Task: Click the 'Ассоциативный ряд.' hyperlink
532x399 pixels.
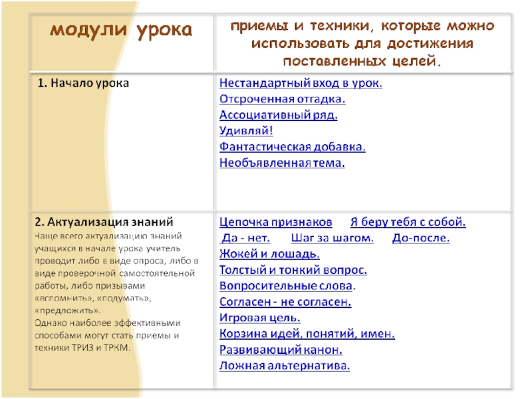Action: tap(278, 115)
